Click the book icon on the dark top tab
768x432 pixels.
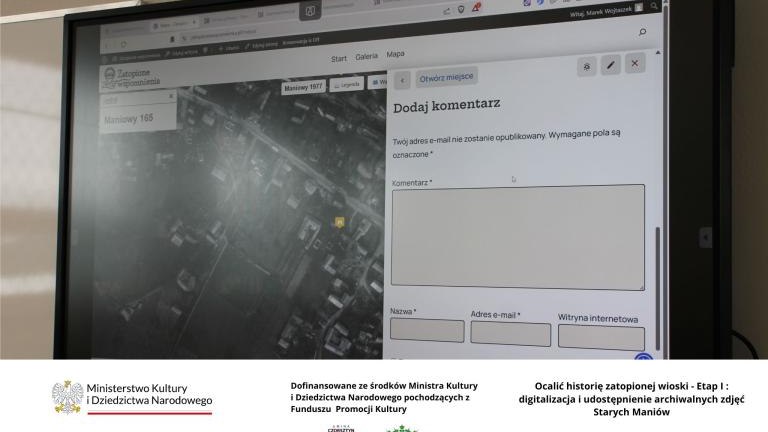[x=310, y=11]
